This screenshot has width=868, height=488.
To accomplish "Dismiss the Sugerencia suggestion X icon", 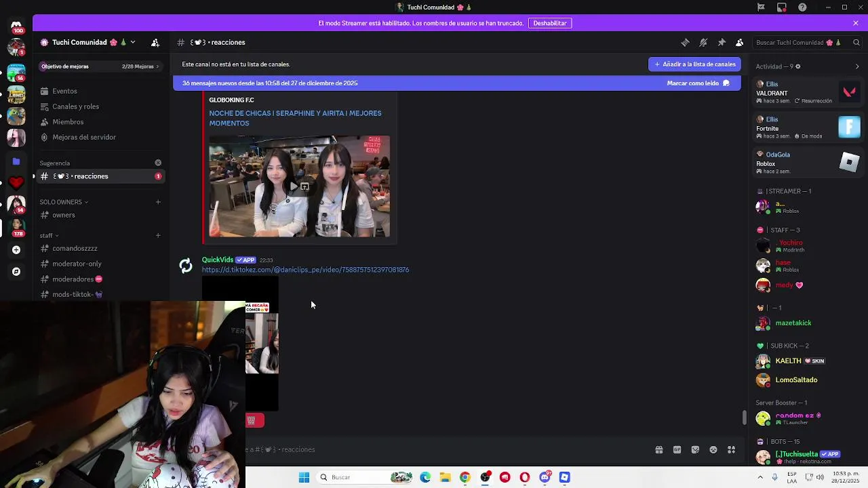I will (x=158, y=163).
